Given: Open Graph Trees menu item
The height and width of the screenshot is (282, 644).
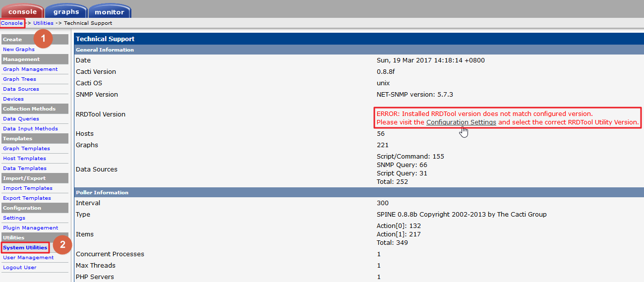Looking at the screenshot, I should (x=19, y=79).
